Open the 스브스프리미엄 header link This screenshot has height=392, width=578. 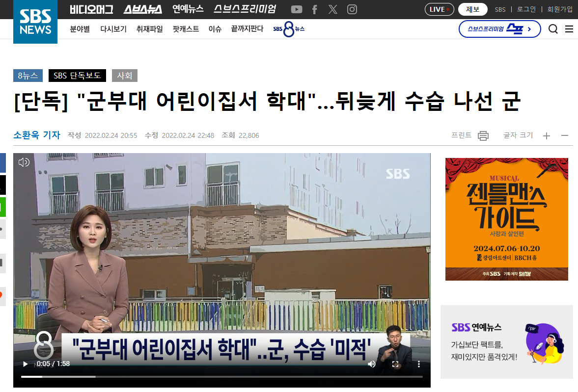coord(245,9)
